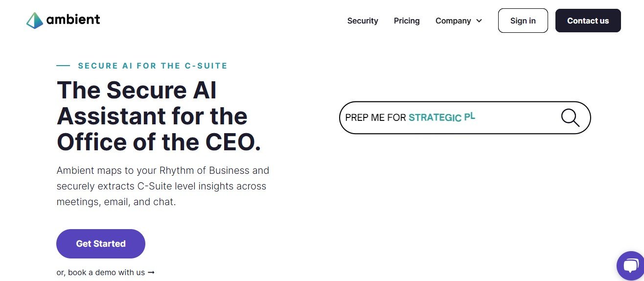Screen dimensions: 644x281
Task: Click the ambient wordmark text
Action: click(x=73, y=20)
